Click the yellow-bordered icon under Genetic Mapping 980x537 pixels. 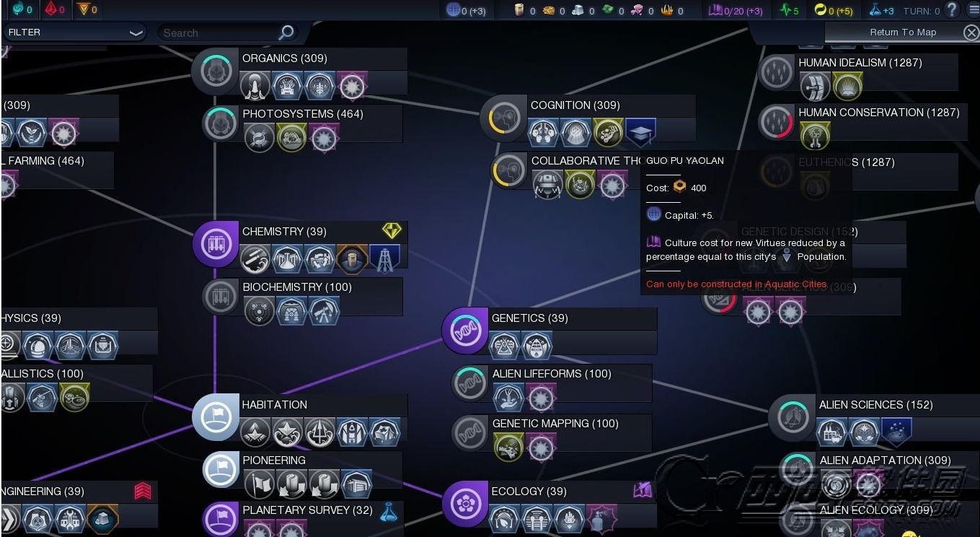[508, 447]
